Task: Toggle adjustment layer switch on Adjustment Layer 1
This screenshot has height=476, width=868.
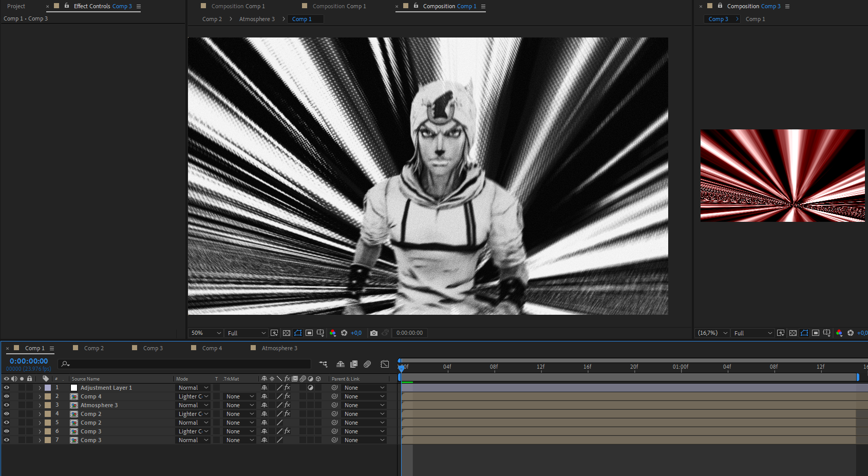Action: (311, 388)
